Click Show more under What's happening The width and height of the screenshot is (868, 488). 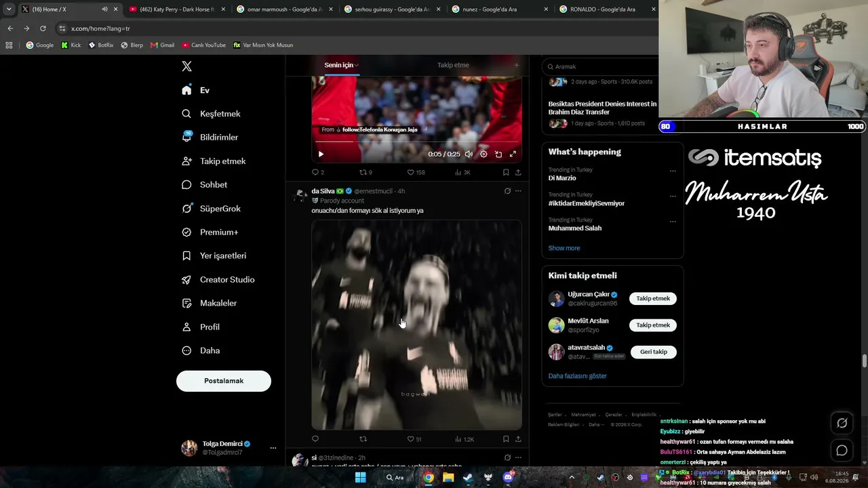click(x=564, y=248)
